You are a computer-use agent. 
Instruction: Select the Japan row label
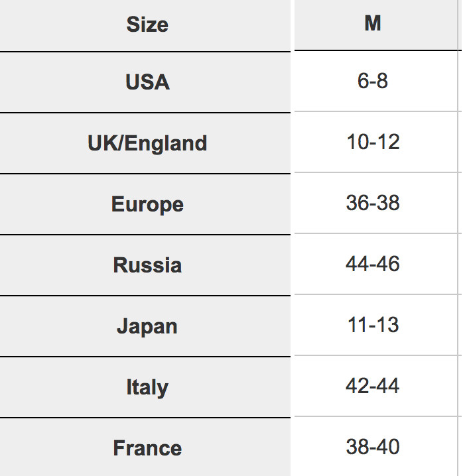[147, 326]
